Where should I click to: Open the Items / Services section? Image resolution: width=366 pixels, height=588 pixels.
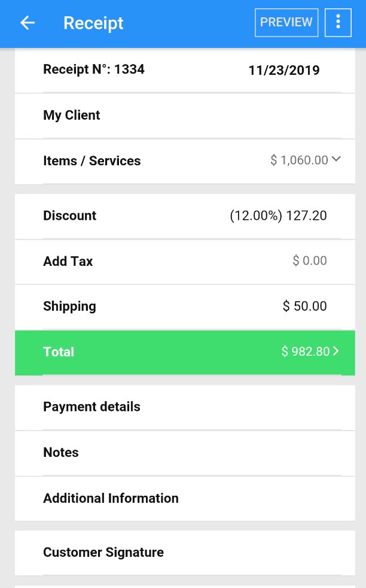tap(91, 161)
